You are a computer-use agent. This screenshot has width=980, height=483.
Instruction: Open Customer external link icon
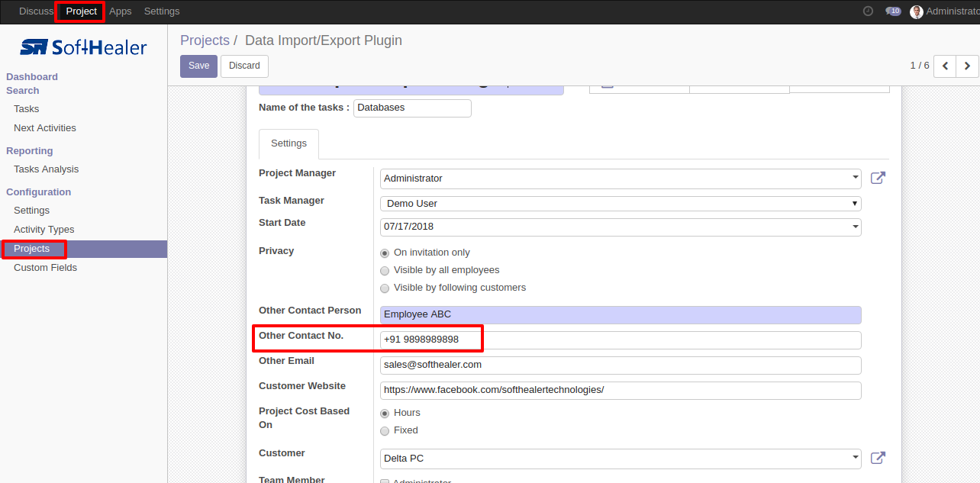(x=878, y=458)
